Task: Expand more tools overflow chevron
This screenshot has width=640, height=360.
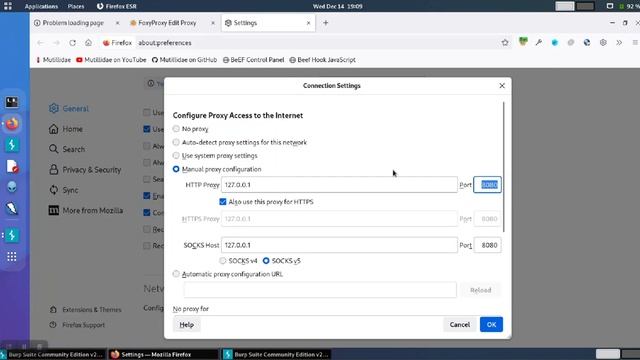Action: point(619,42)
